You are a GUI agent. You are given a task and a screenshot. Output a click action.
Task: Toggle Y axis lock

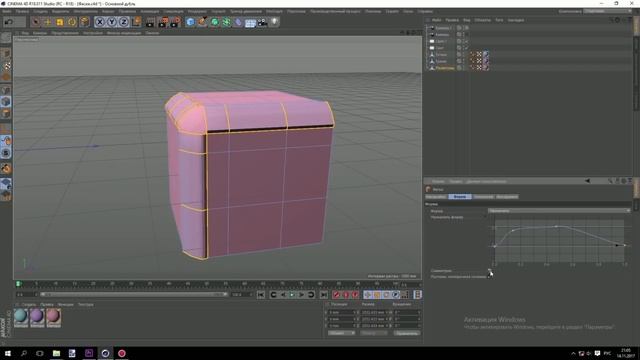[111, 22]
